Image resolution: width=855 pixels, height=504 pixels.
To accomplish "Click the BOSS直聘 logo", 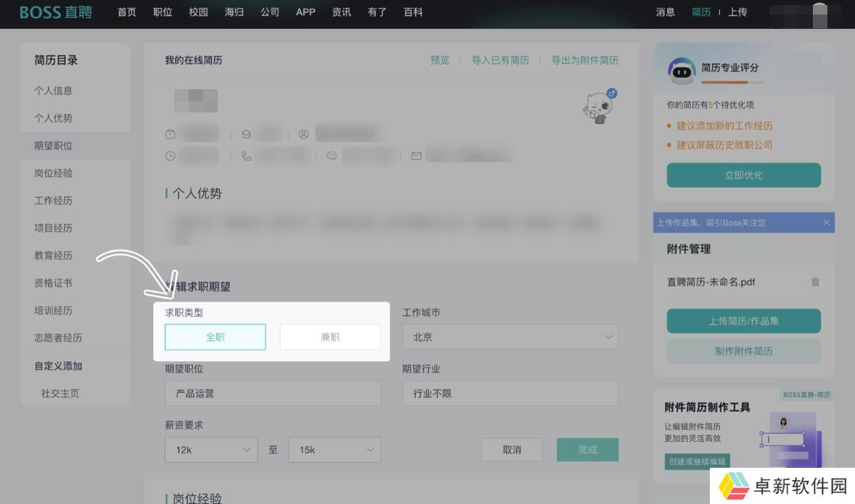I will [x=56, y=12].
